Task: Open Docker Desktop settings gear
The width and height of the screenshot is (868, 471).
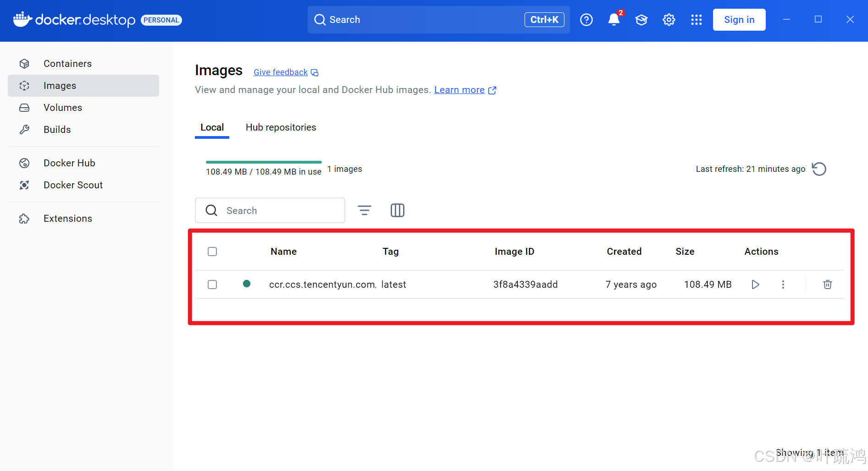Action: pos(669,20)
